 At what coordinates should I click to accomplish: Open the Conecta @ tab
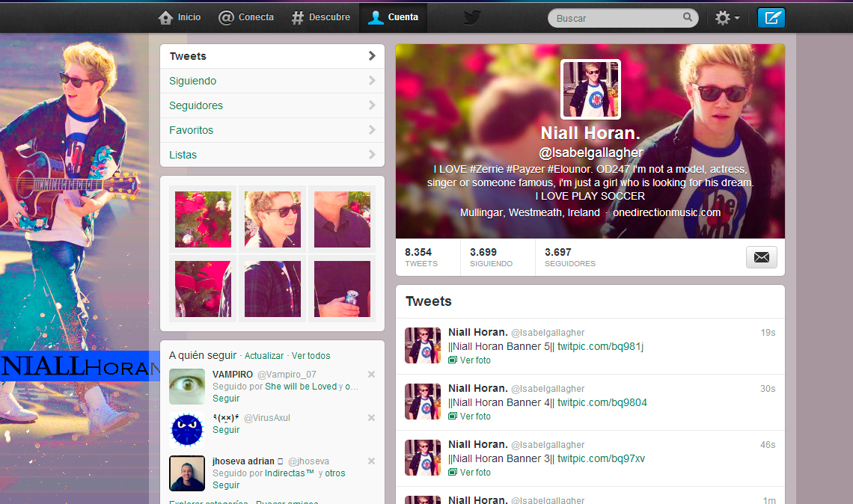(x=246, y=17)
